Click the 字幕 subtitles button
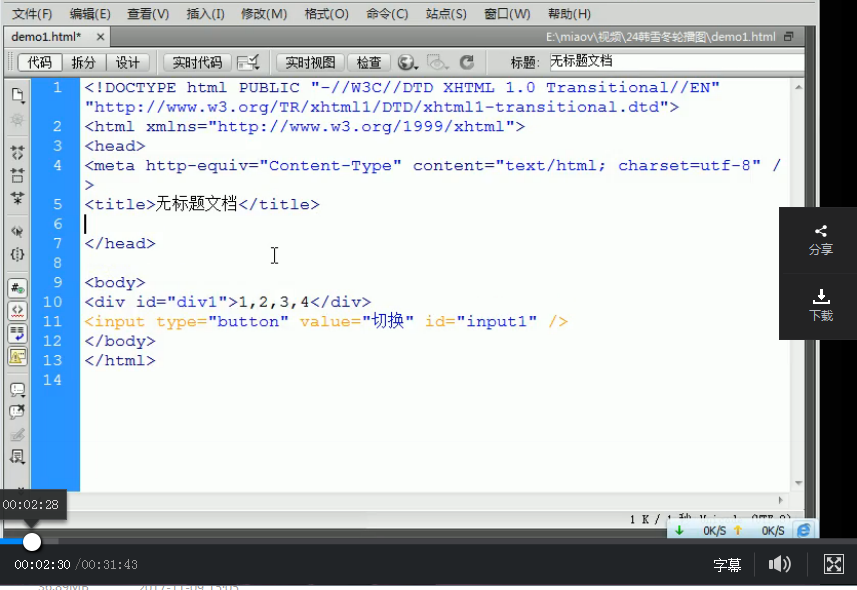The image size is (857, 590). click(727, 565)
